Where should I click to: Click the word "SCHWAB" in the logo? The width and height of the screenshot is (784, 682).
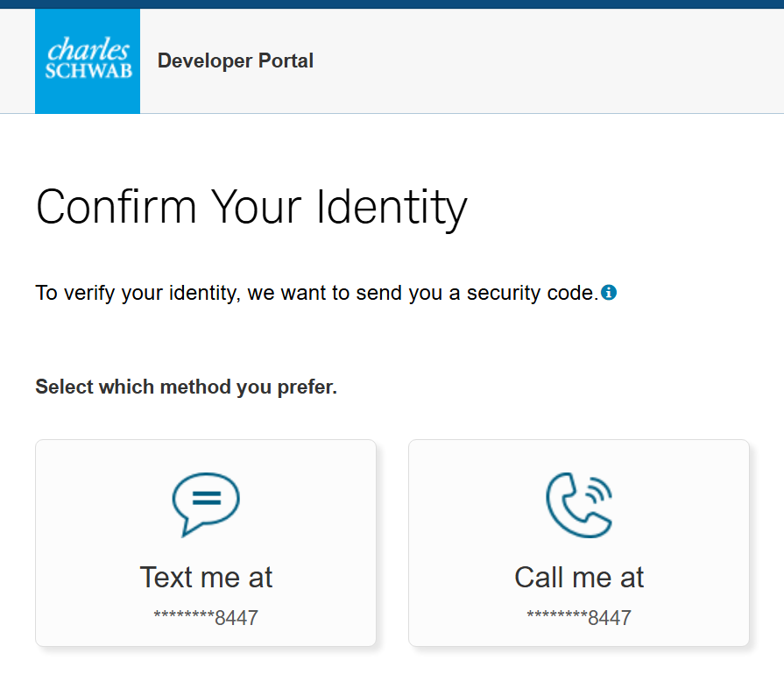coord(88,70)
